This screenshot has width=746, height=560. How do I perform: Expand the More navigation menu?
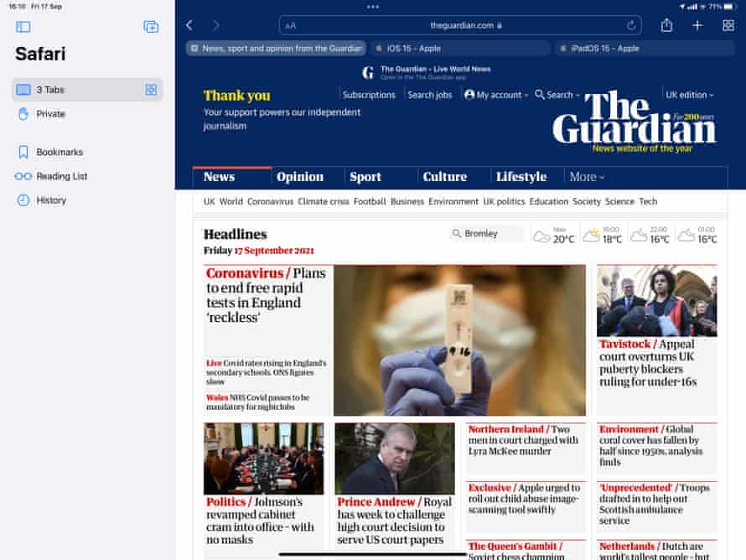[x=587, y=177]
